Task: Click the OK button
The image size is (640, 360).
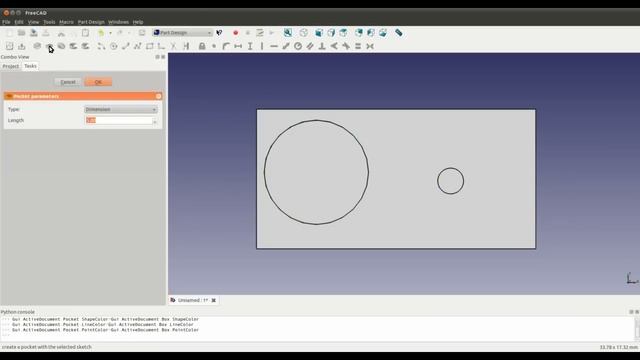Action: click(98, 82)
